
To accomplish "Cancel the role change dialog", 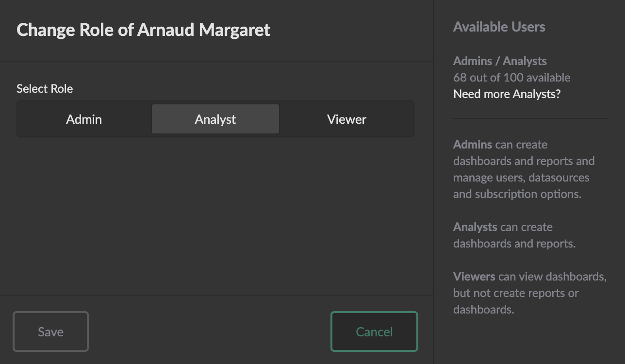I will pyautogui.click(x=374, y=332).
